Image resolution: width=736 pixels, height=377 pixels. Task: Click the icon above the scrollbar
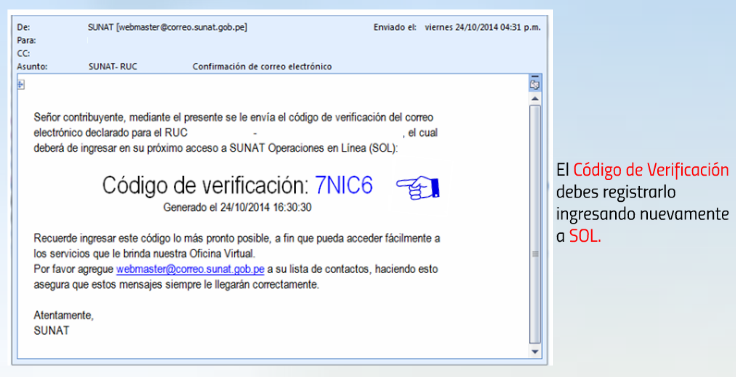535,85
